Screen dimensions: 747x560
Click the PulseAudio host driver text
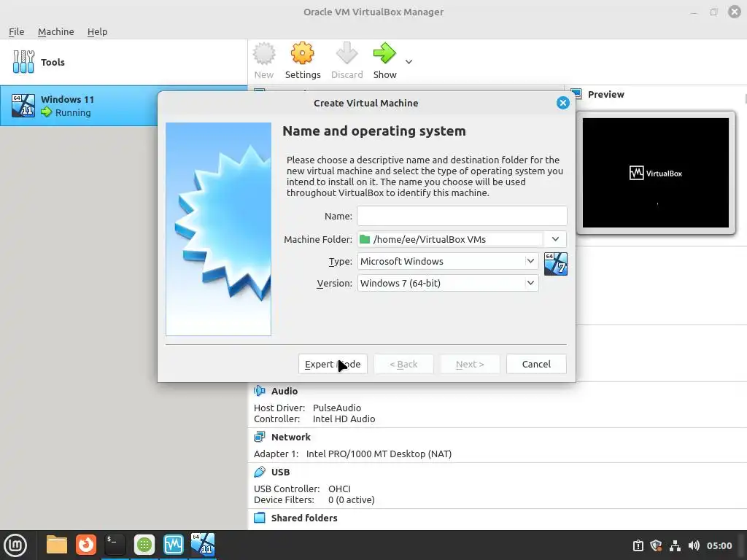point(337,408)
